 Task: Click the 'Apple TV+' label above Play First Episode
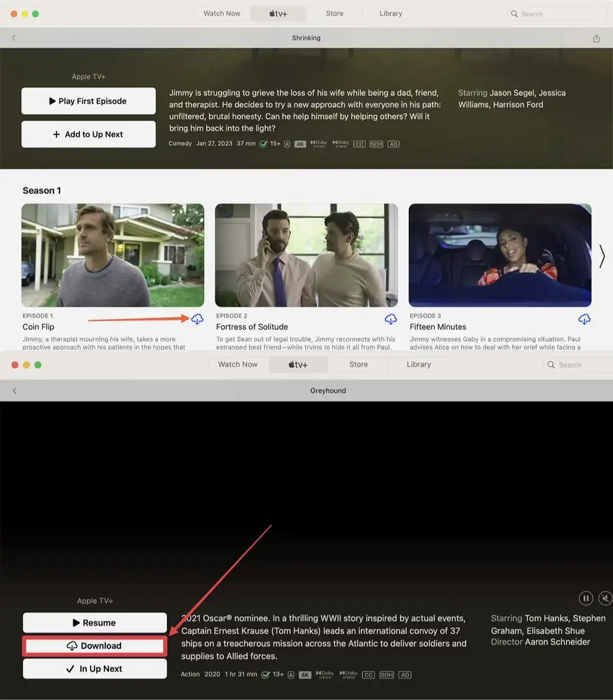[88, 77]
